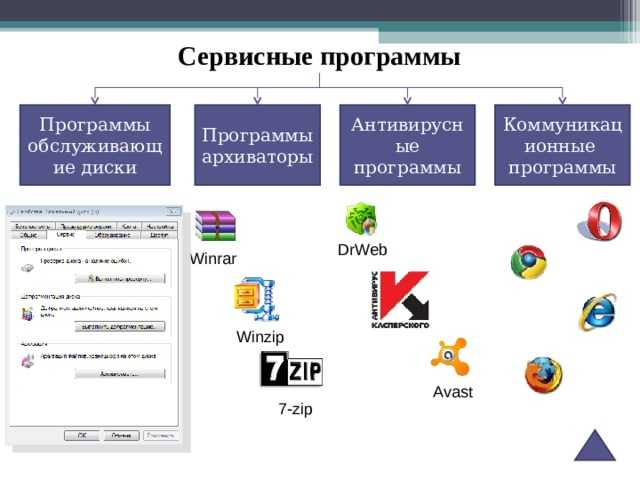Click the disk error-check description text
640x480 pixels.
click(x=86, y=260)
